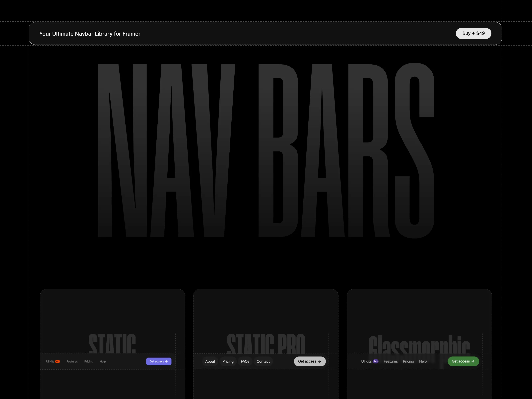Viewport: 532px width, 399px height.
Task: Click the purple Get access button
Action: tap(159, 361)
